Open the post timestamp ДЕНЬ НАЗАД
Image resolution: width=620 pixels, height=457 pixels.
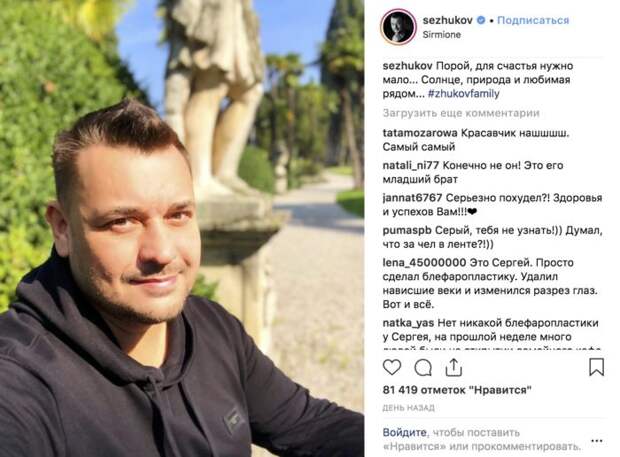(408, 408)
